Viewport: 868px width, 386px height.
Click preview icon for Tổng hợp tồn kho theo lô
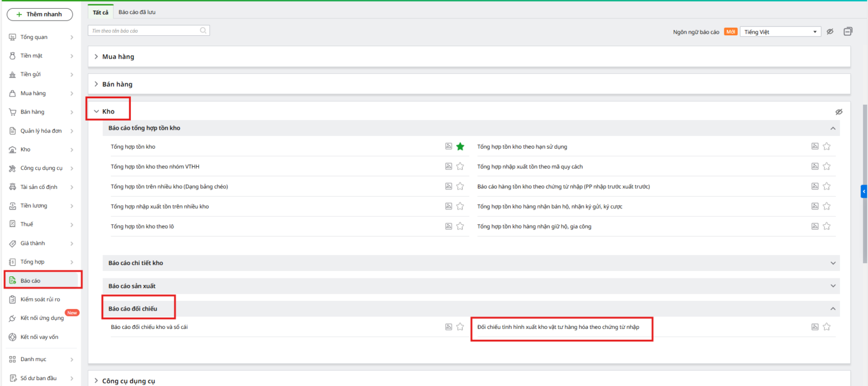449,226
